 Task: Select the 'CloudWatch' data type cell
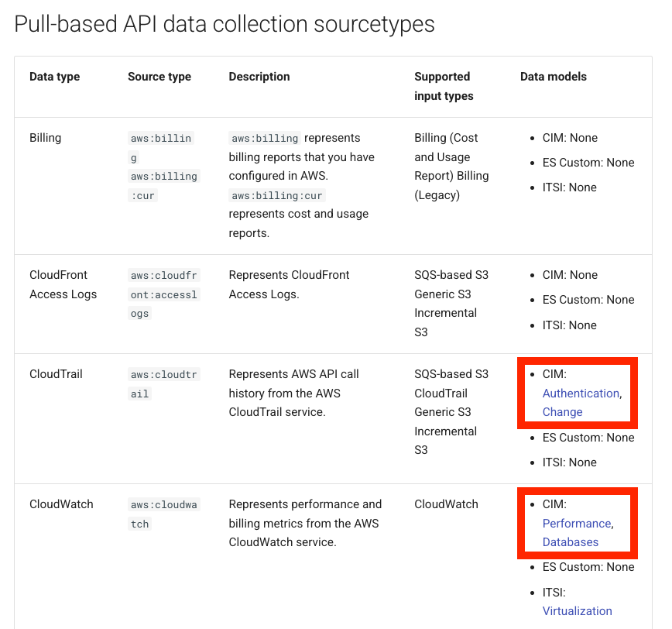61,504
